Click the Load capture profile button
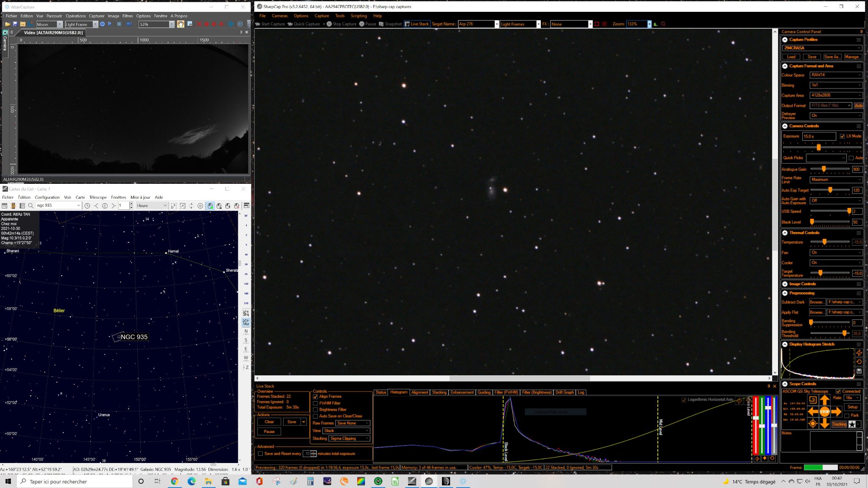 pos(791,57)
